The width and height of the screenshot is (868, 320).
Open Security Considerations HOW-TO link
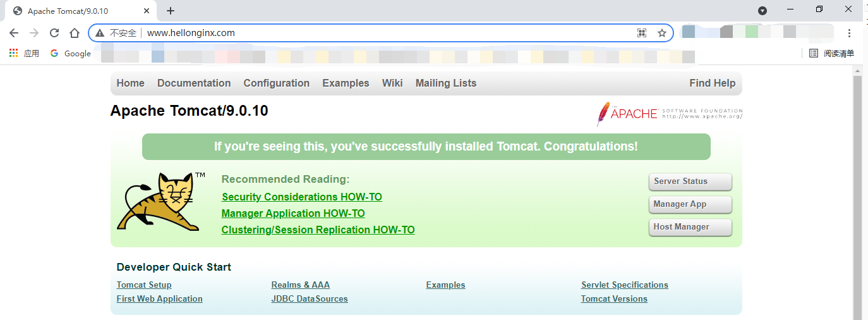(x=302, y=197)
